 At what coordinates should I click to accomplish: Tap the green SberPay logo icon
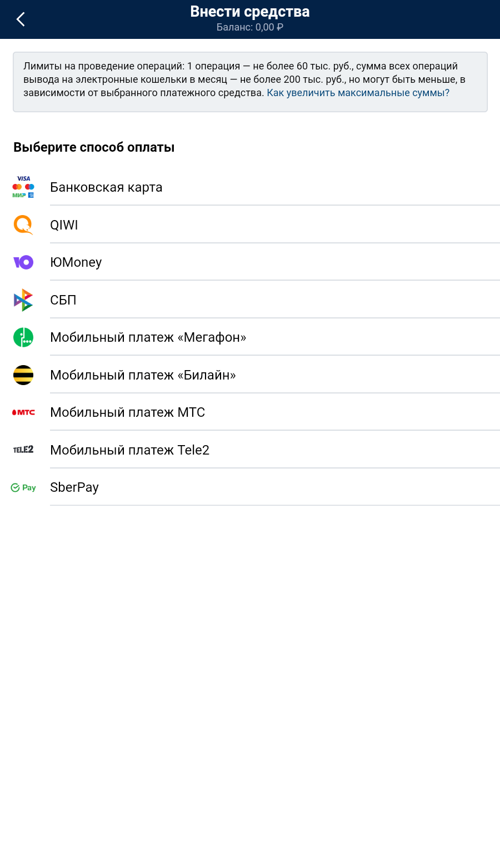click(23, 487)
